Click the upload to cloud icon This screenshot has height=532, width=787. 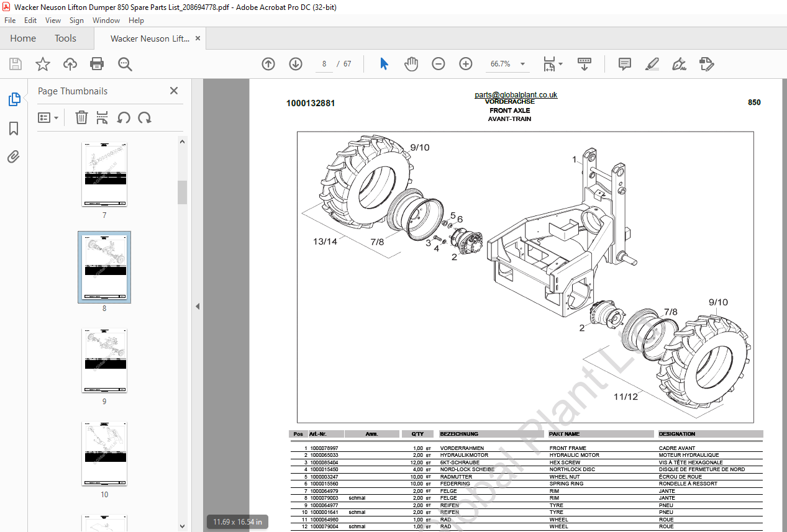pyautogui.click(x=70, y=64)
